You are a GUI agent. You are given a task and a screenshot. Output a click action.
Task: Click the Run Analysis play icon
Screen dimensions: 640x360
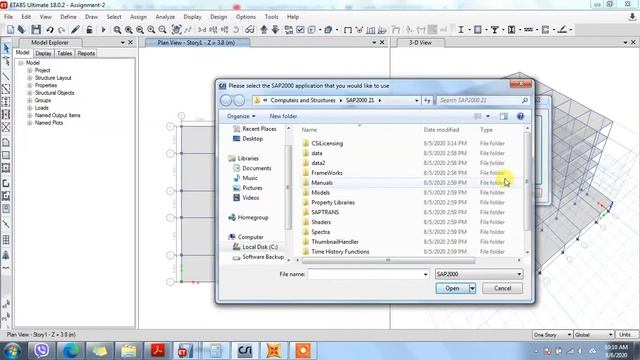pyautogui.click(x=104, y=30)
